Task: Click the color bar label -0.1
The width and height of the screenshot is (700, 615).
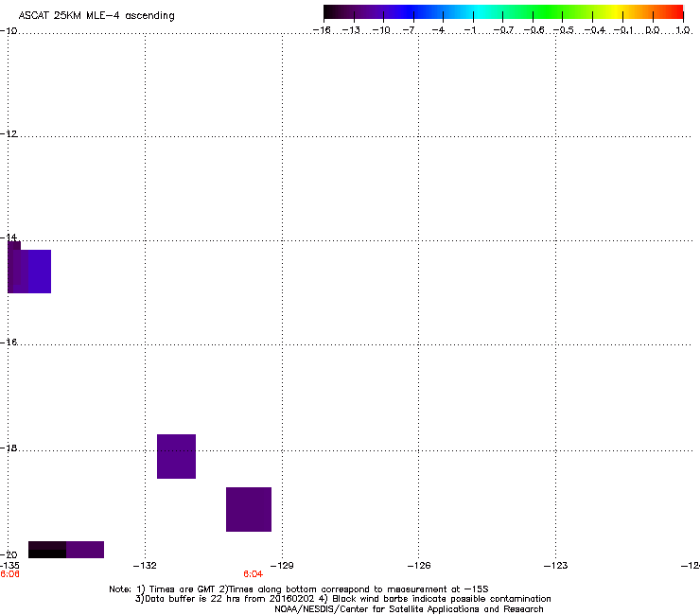Action: pyautogui.click(x=623, y=30)
